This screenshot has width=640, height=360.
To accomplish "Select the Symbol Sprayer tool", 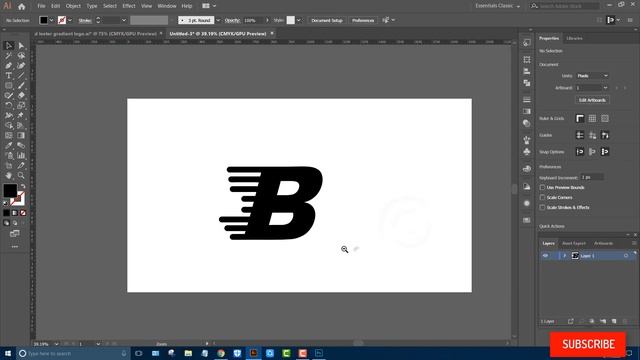I will (x=9, y=156).
